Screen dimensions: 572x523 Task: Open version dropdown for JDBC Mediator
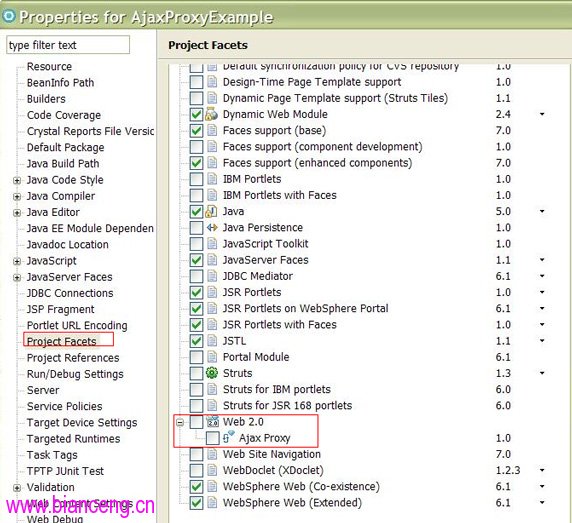[542, 276]
